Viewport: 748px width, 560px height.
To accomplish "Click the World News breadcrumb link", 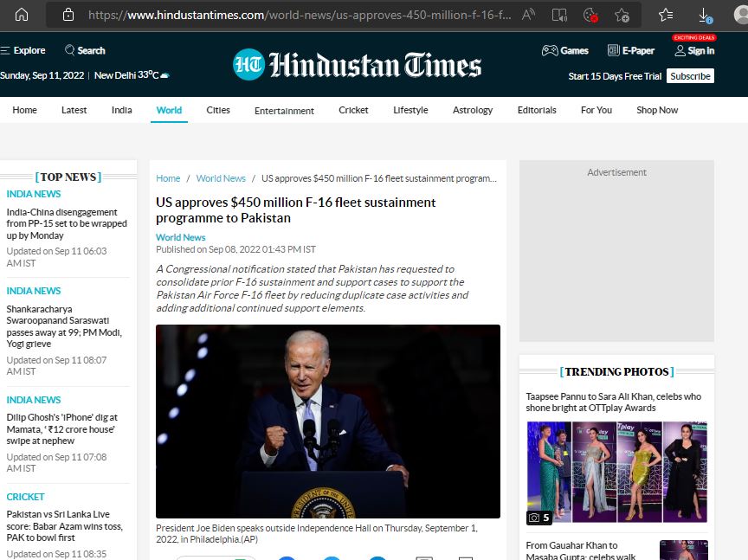I will click(221, 178).
